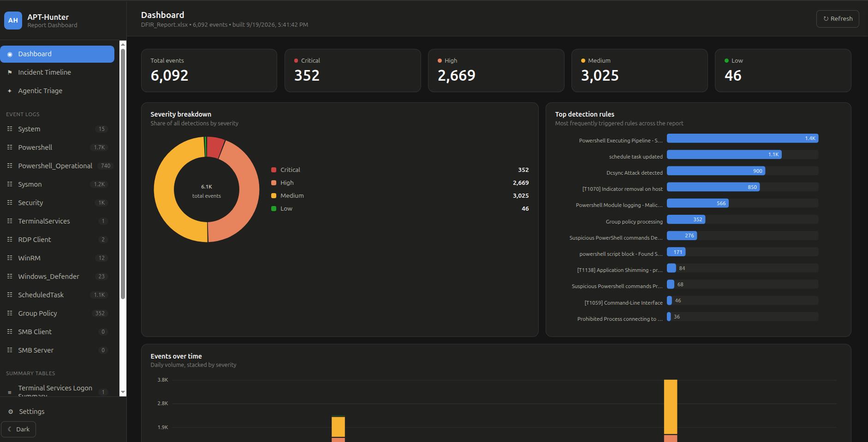The image size is (868, 442).
Task: Click the SMB Client list icon
Action: pyautogui.click(x=10, y=332)
